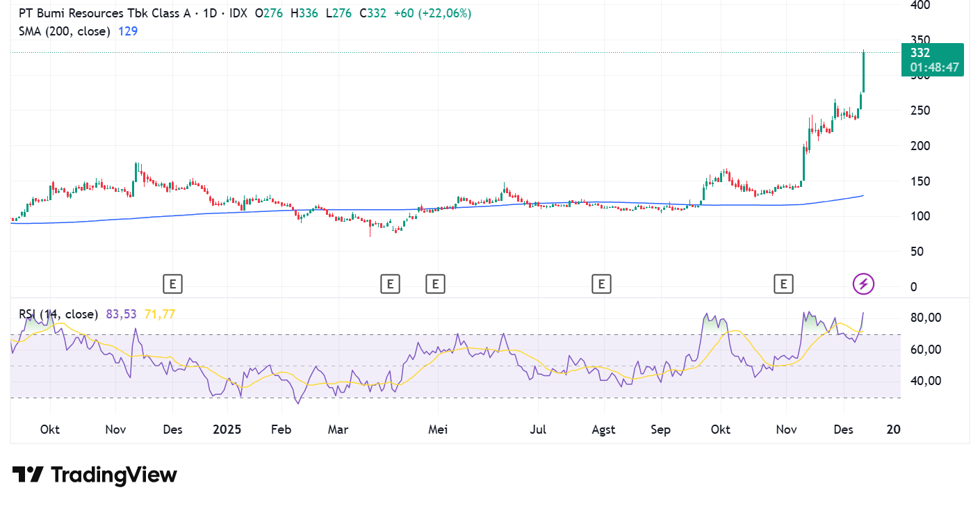
Task: Click the purple RSI value 83,53
Action: tap(122, 314)
